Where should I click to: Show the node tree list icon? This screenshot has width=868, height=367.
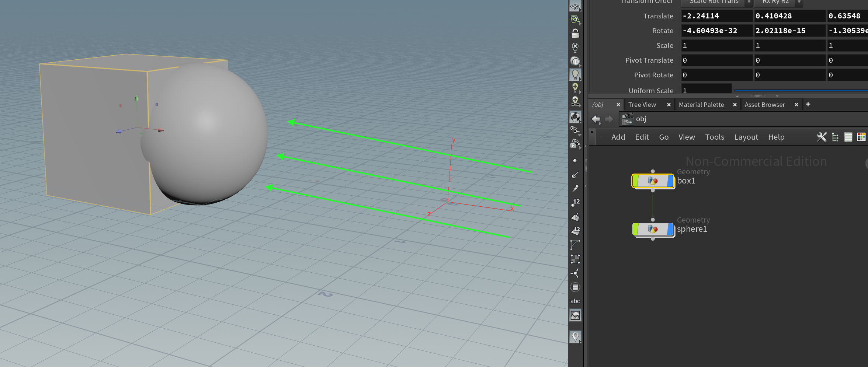tap(835, 137)
